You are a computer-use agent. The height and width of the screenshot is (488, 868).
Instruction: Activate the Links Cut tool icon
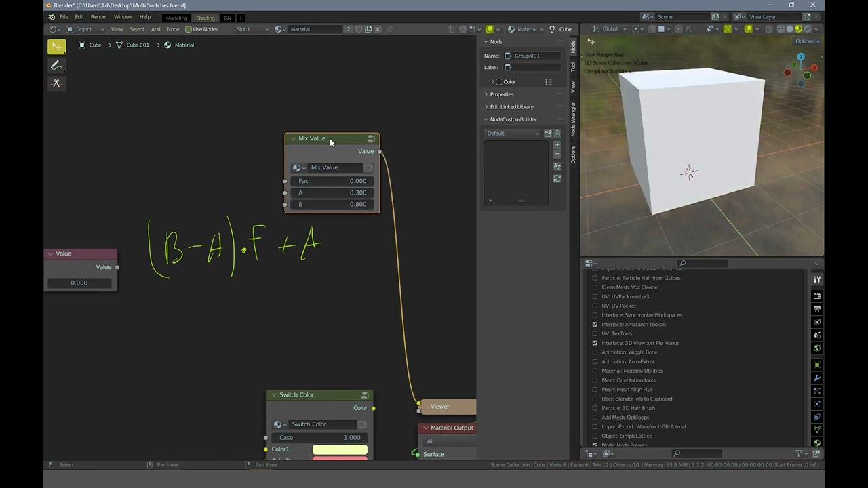[x=56, y=83]
